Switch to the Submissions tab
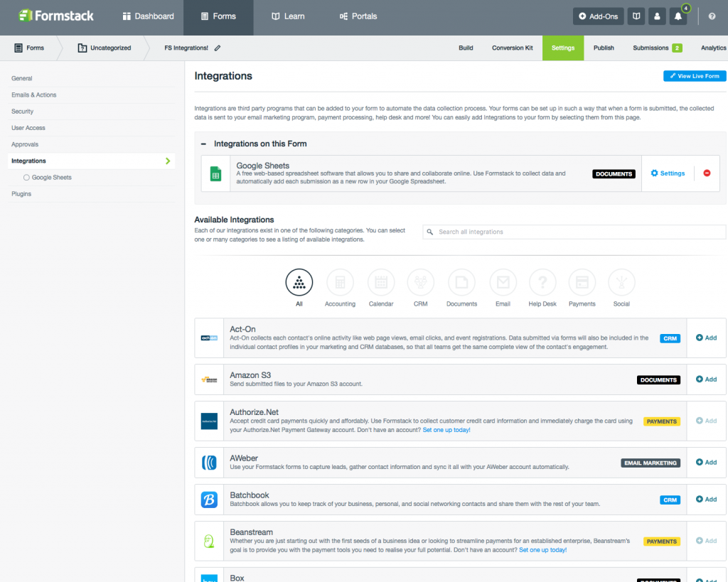 pyautogui.click(x=657, y=48)
